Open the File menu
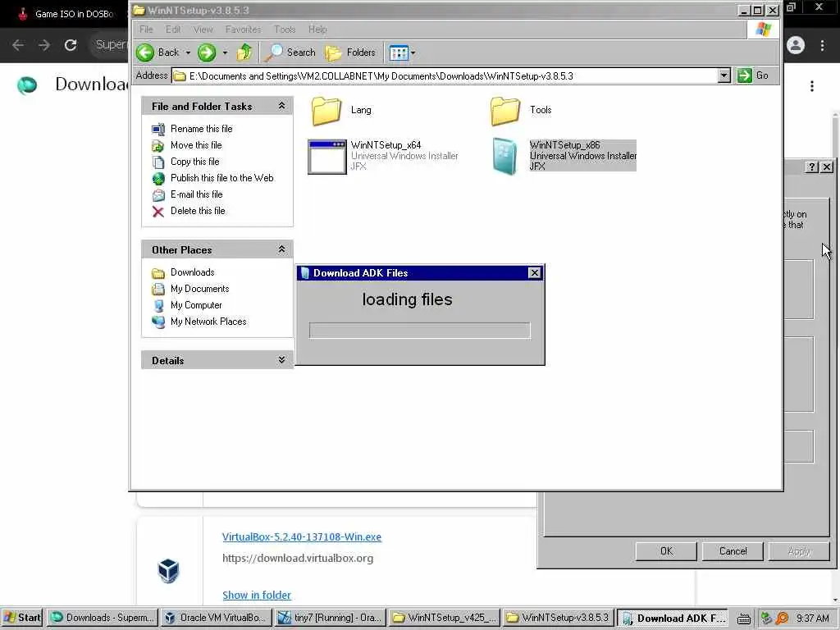840x630 pixels. coord(146,30)
